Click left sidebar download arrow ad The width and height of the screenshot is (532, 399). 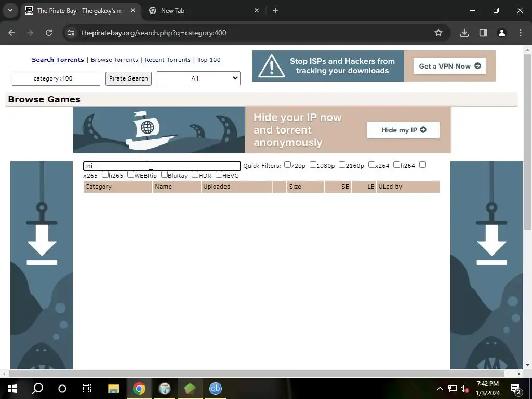pos(42,265)
